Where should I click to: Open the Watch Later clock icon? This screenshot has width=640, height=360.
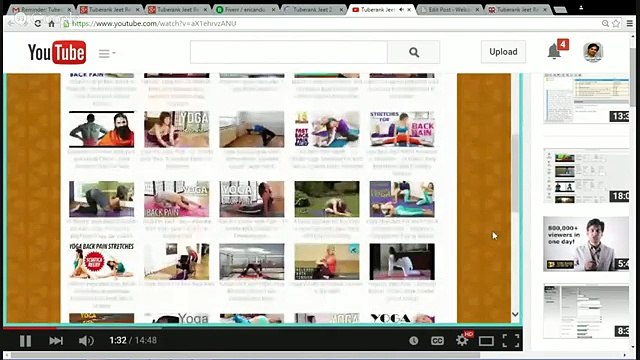click(413, 340)
